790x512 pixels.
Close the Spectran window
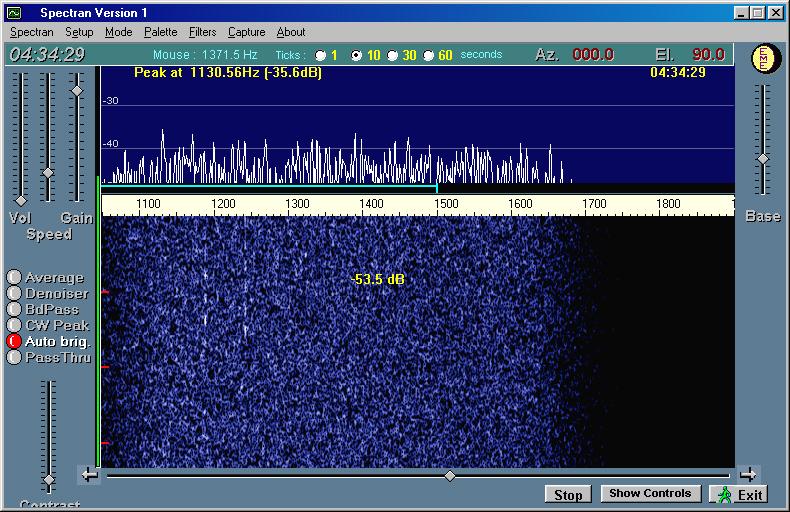pos(776,13)
